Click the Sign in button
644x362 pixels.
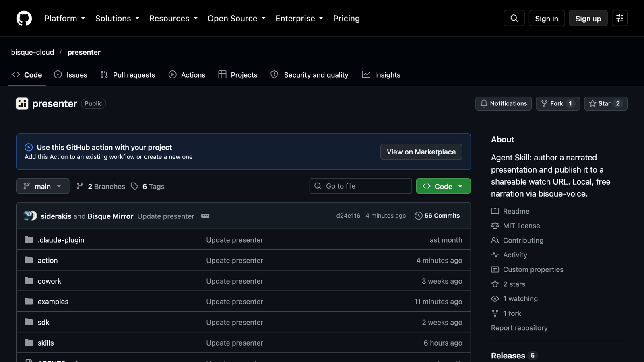click(x=547, y=18)
